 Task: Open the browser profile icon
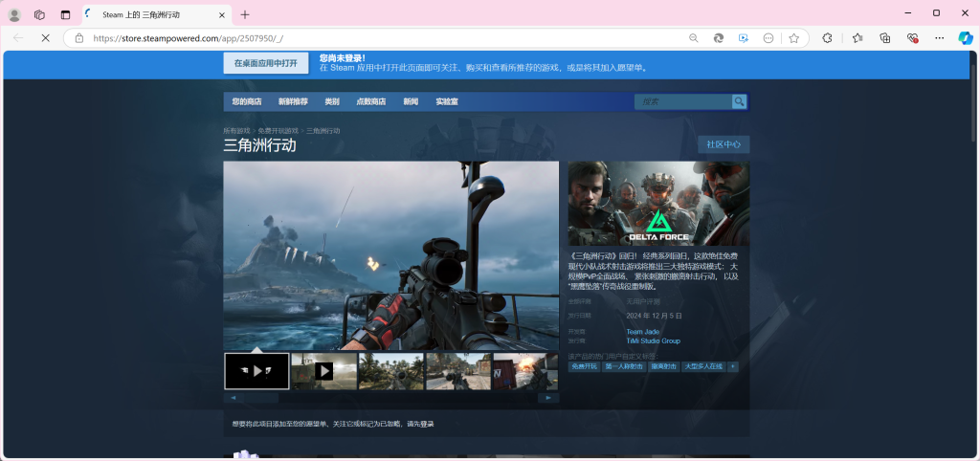click(14, 15)
